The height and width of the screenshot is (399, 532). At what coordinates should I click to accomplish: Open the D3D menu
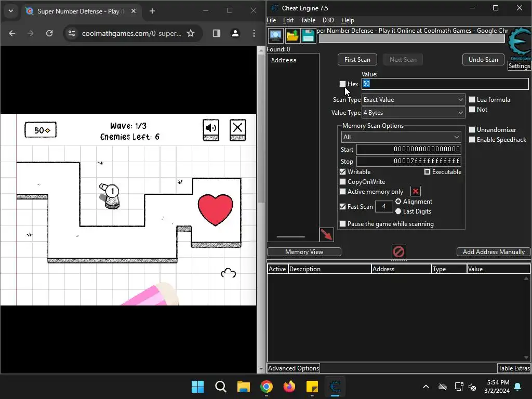click(328, 20)
